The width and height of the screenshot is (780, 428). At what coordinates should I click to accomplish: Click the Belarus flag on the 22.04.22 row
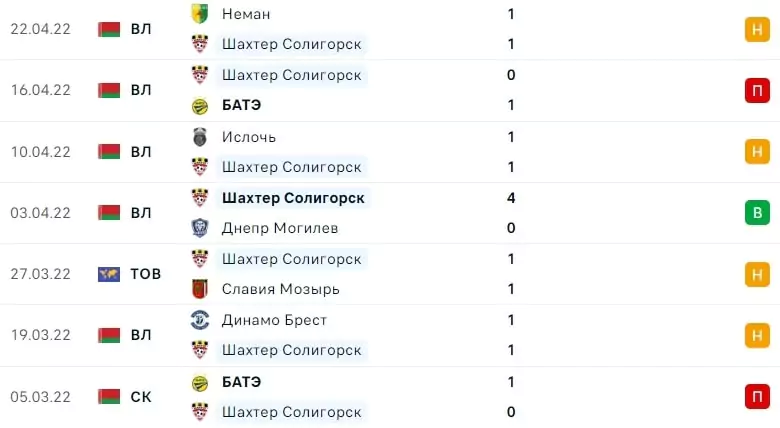pos(109,29)
